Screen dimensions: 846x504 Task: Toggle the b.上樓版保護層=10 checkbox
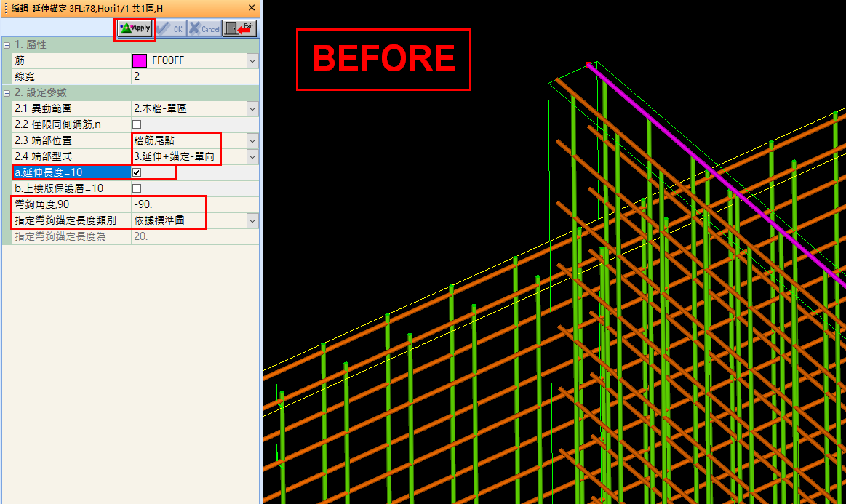coord(137,189)
